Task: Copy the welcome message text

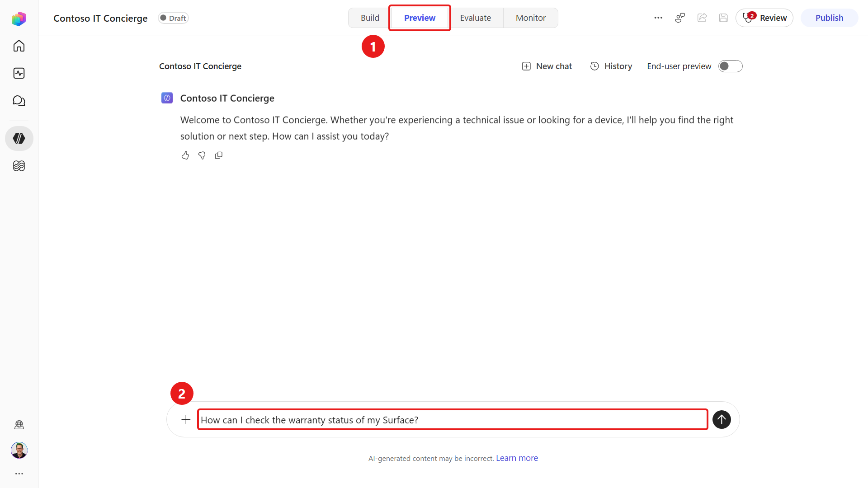Action: tap(219, 155)
